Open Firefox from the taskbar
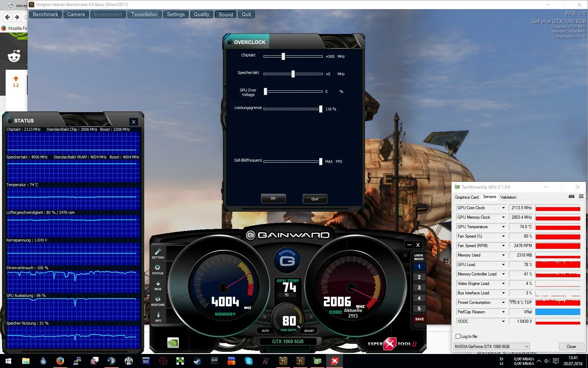The width and height of the screenshot is (588, 368). click(60, 361)
